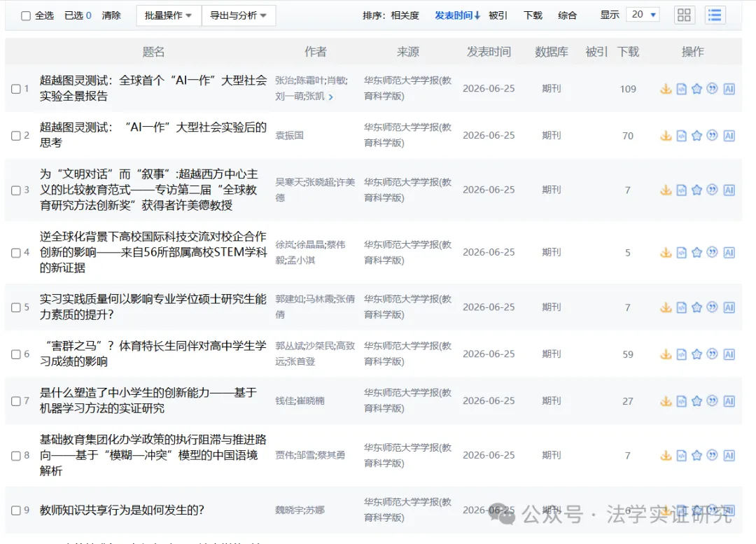Favorite the row 1 article with the star
The image size is (756, 544).
[x=696, y=89]
